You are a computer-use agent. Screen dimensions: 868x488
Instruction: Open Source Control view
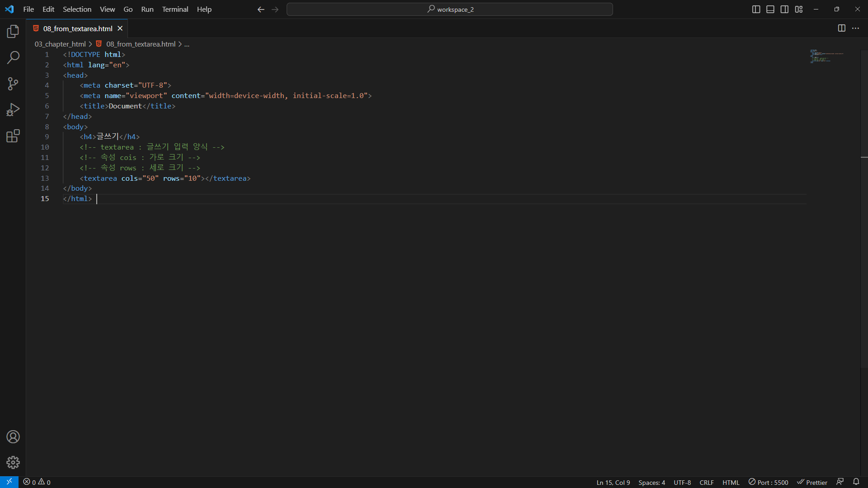(13, 84)
